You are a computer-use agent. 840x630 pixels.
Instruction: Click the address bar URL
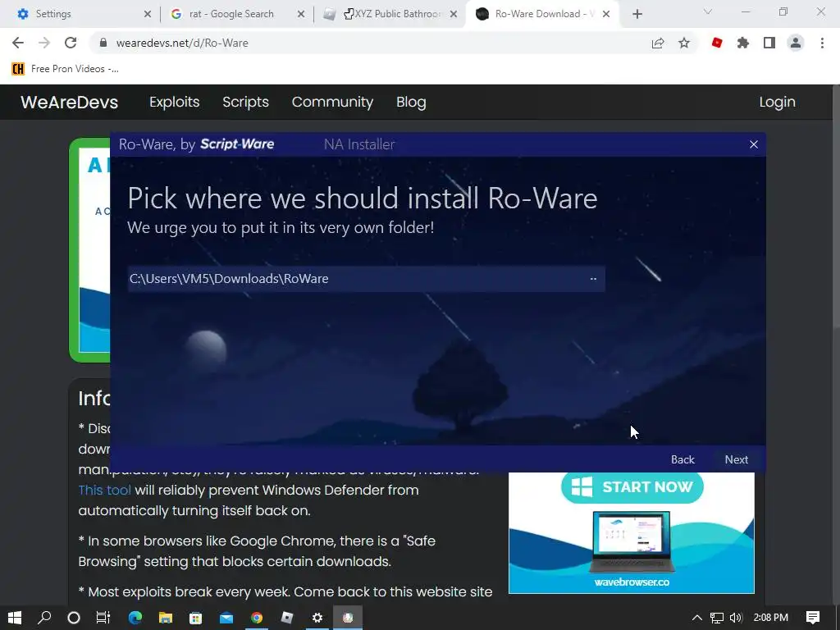click(182, 43)
